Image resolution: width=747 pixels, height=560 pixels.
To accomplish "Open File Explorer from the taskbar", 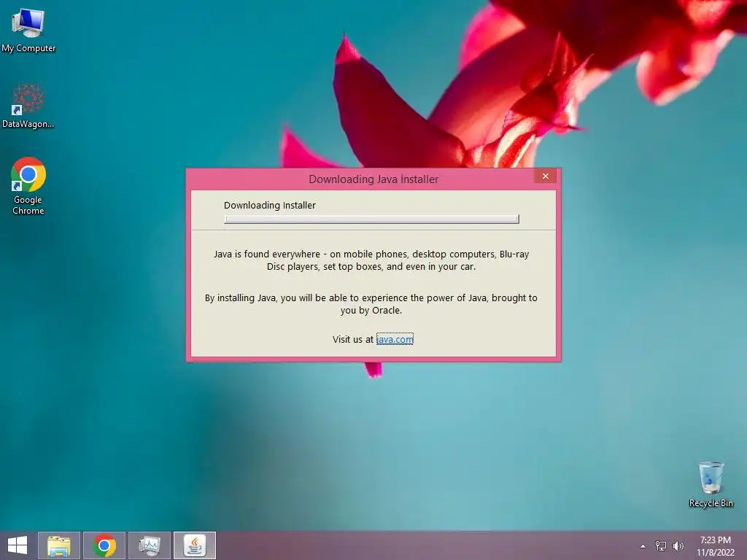I will point(59,545).
